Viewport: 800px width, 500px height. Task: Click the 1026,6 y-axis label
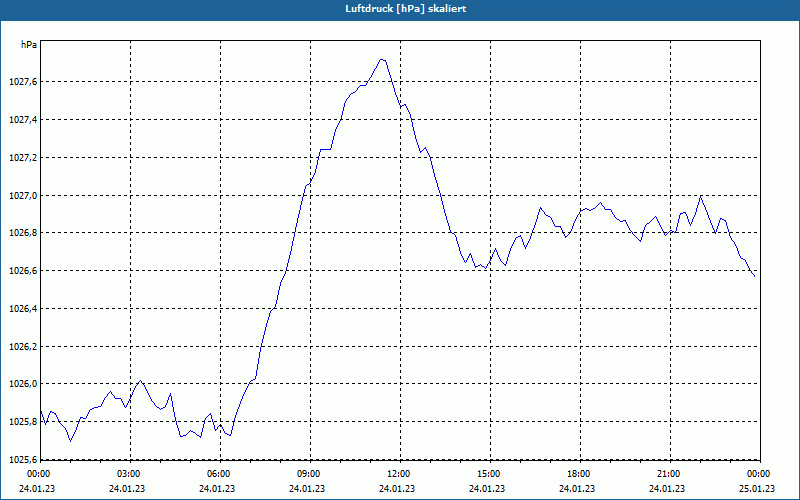pos(23,270)
